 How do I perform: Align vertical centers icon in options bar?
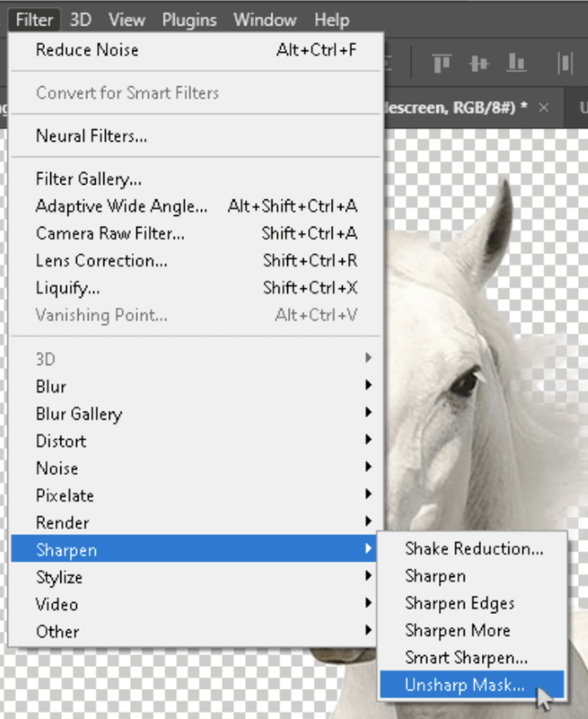click(x=479, y=63)
